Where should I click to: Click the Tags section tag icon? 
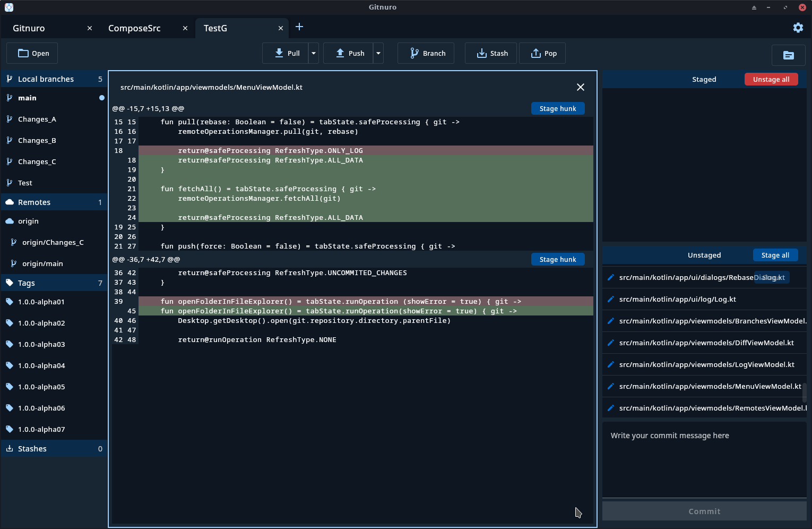point(10,283)
